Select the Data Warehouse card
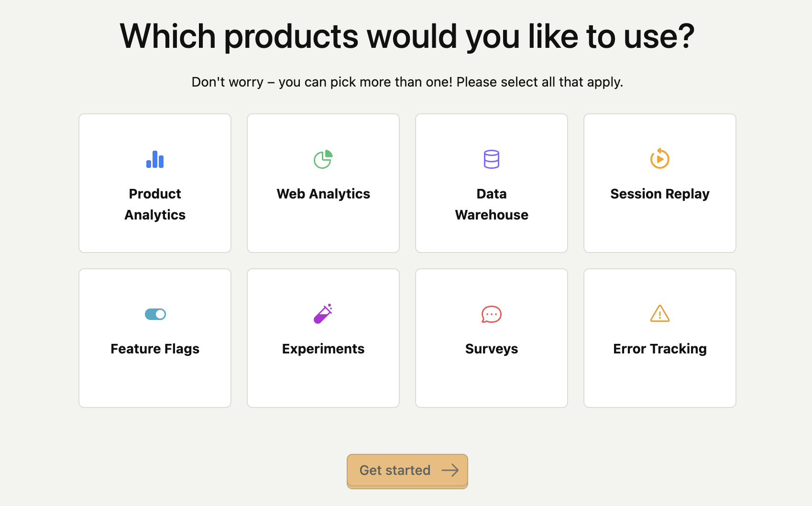 click(x=491, y=183)
